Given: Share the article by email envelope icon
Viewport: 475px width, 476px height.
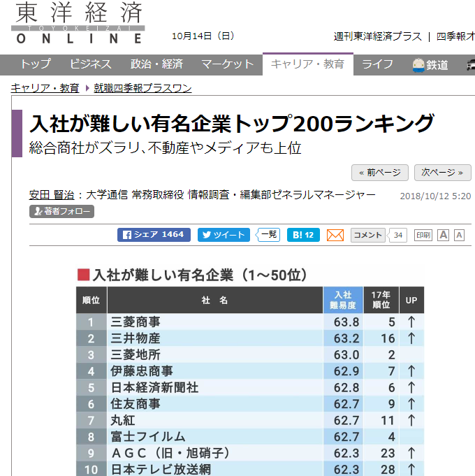Looking at the screenshot, I should 335,235.
